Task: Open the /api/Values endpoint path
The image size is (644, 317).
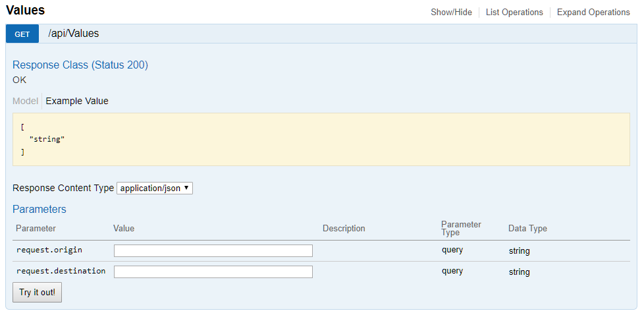Action: (x=74, y=34)
